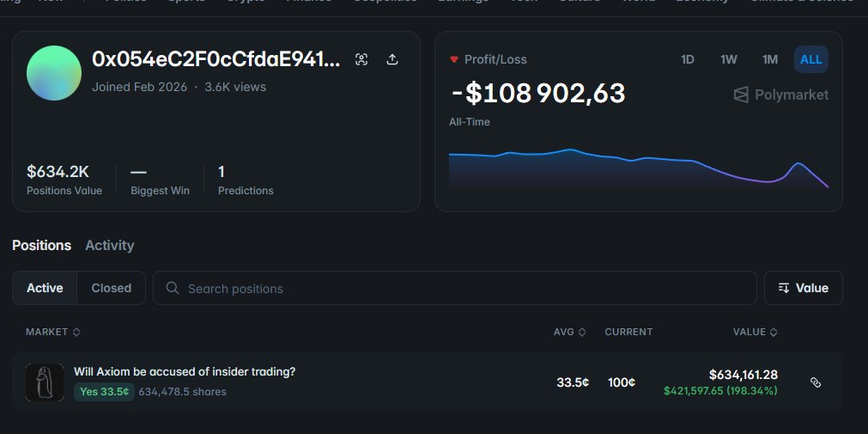Sort by the AVG column header
868x434 pixels.
click(569, 332)
